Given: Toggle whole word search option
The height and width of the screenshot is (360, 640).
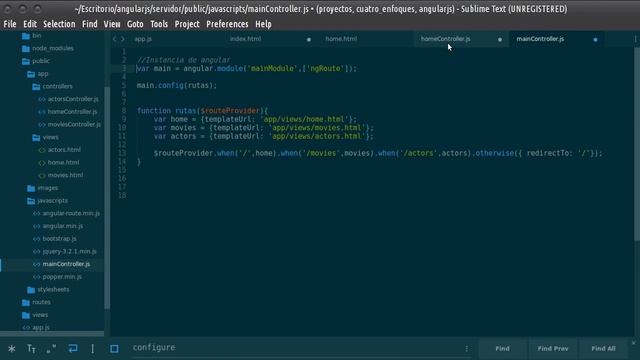Looking at the screenshot, I should click(51, 349).
